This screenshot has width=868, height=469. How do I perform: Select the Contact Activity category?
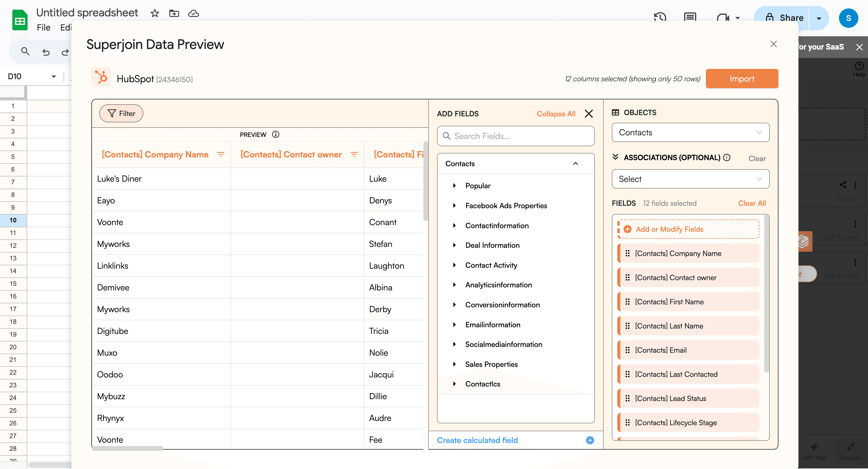pos(491,265)
